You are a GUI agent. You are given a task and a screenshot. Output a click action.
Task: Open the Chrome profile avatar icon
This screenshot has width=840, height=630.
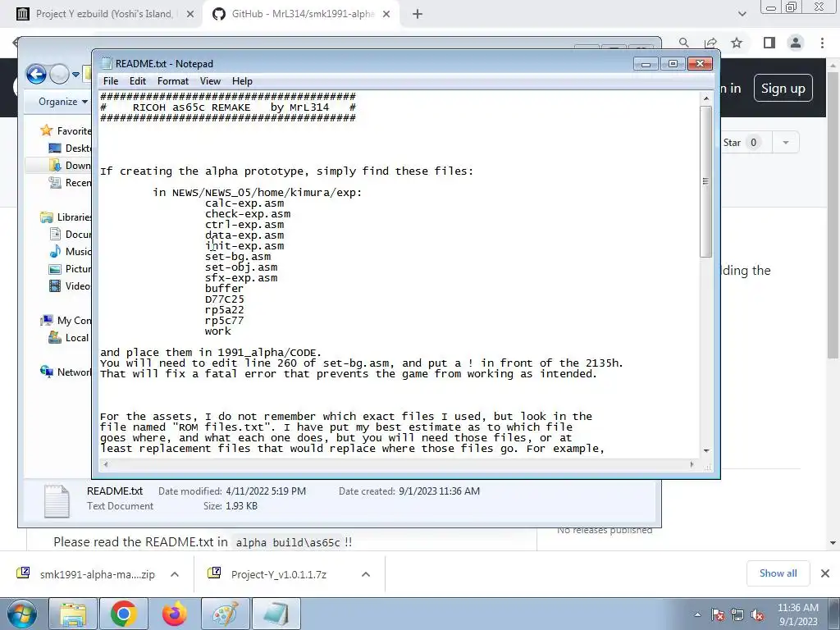[796, 43]
